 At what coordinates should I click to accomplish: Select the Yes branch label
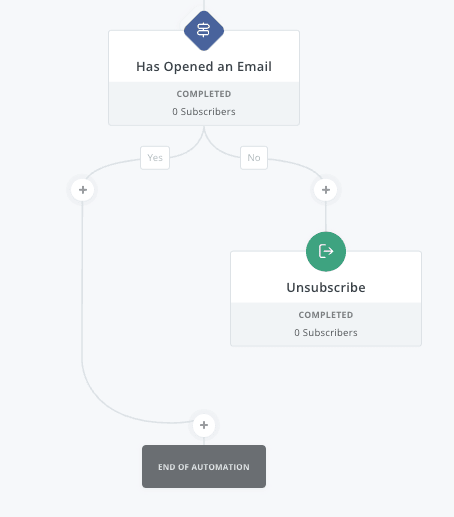[155, 158]
